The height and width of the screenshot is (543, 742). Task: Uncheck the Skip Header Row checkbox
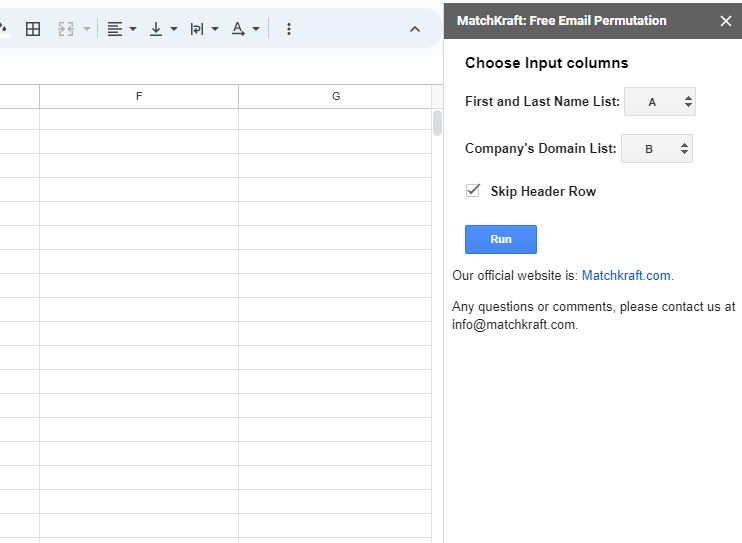(473, 191)
